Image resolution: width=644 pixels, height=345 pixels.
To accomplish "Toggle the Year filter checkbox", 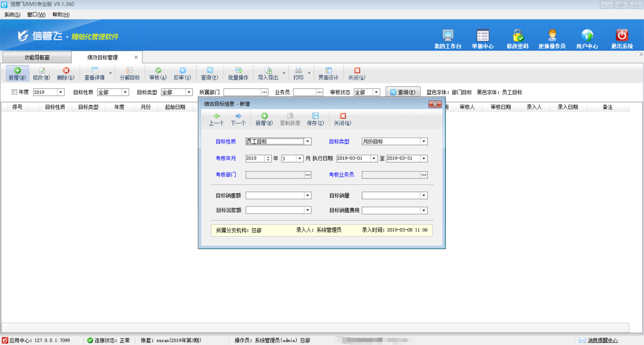I will pyautogui.click(x=14, y=92).
